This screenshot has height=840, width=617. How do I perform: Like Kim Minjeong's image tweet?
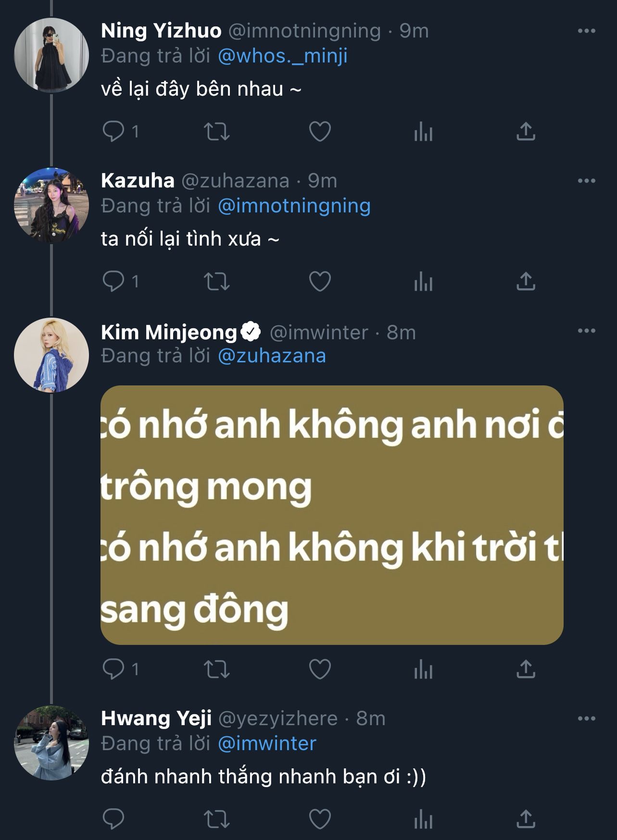[320, 669]
